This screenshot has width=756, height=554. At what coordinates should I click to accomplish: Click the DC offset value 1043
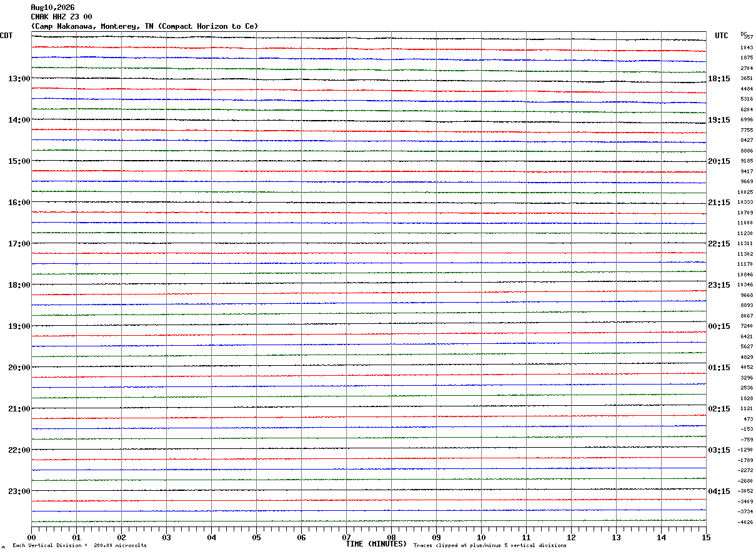747,48
